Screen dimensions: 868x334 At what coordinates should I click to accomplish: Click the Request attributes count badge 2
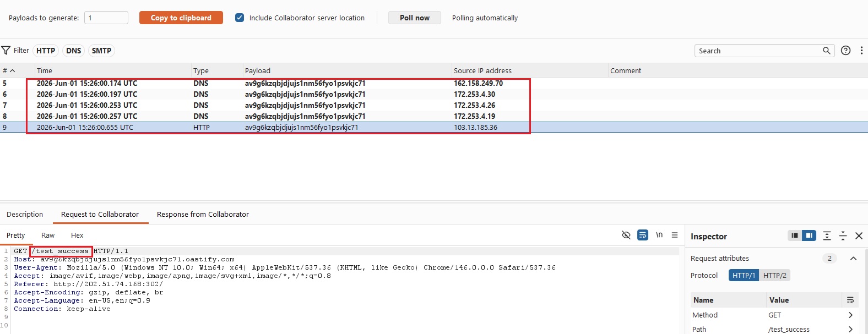click(x=829, y=258)
